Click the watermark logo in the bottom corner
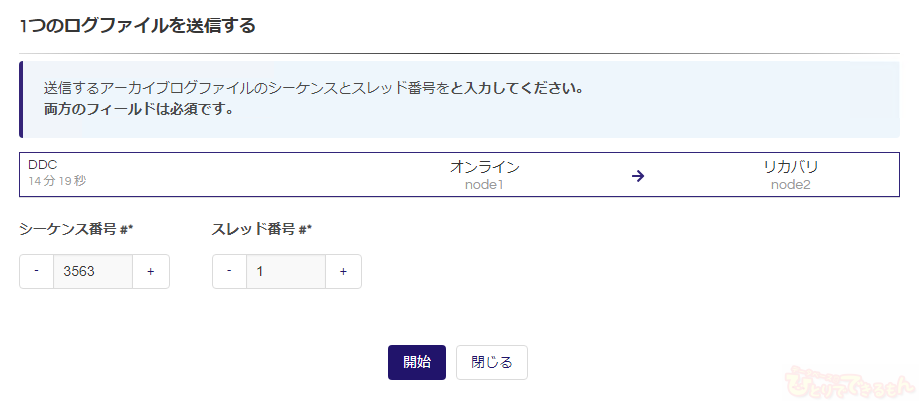 click(851, 381)
